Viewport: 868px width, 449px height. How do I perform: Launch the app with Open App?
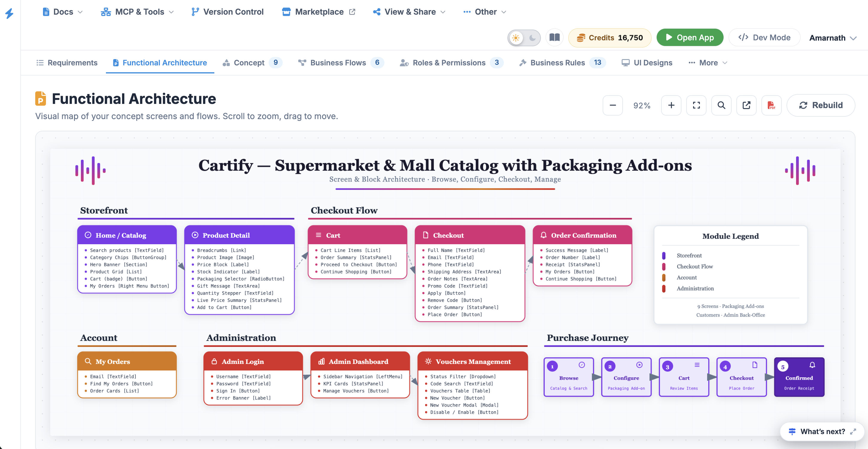click(x=690, y=37)
